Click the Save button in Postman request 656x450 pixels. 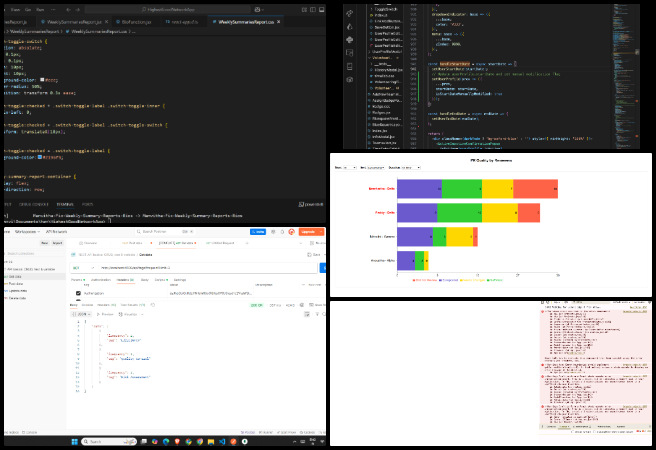(x=315, y=255)
